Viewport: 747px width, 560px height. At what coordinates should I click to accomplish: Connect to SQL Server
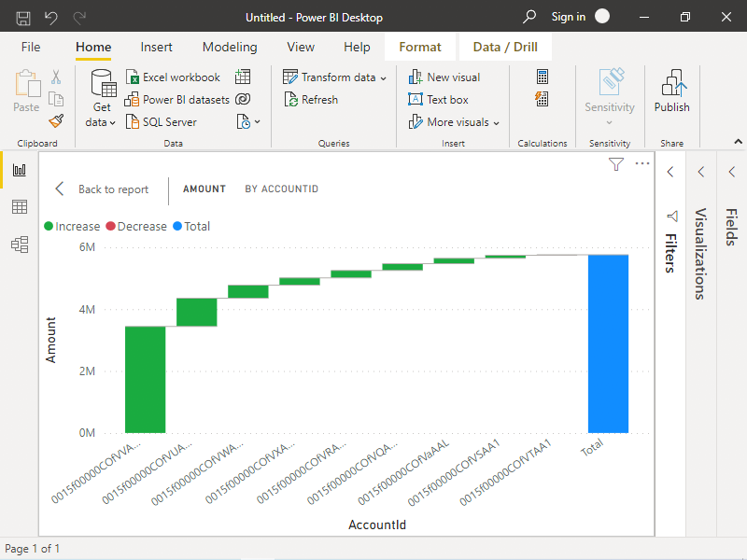coord(161,122)
